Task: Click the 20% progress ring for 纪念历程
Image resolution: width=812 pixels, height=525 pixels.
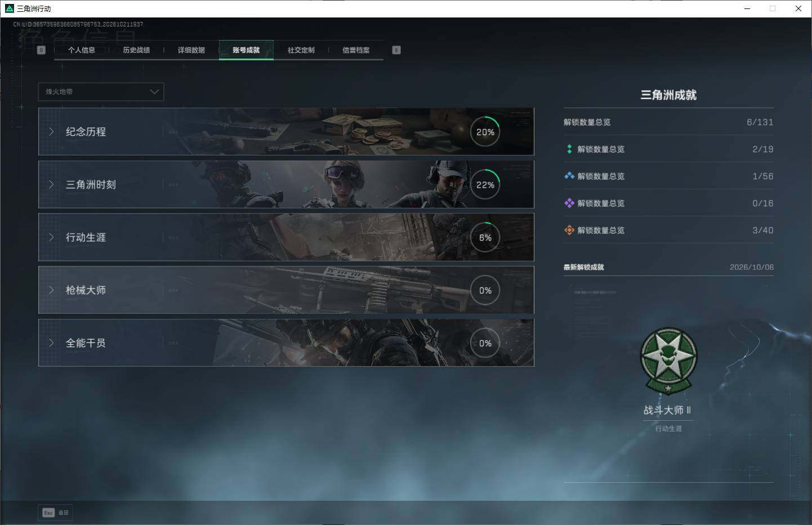Action: tap(485, 132)
